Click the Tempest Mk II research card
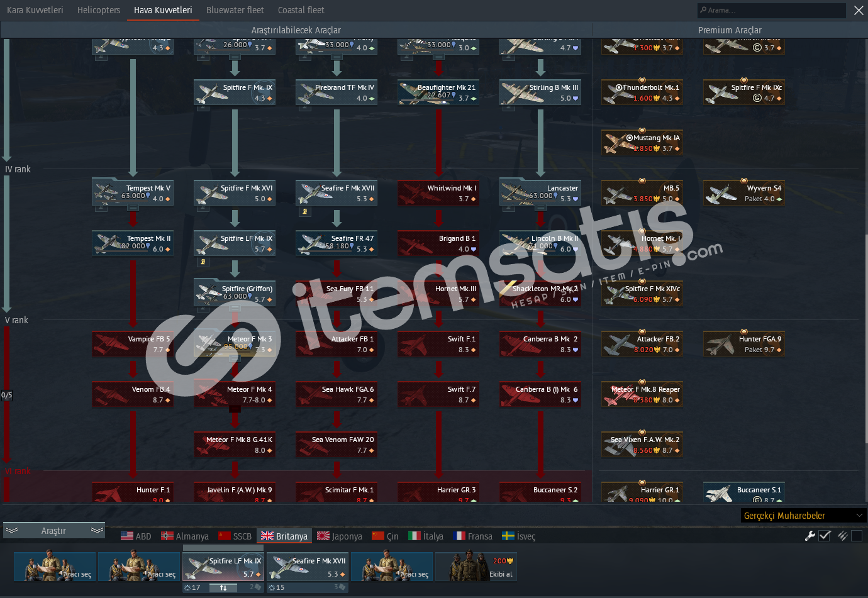 133,243
